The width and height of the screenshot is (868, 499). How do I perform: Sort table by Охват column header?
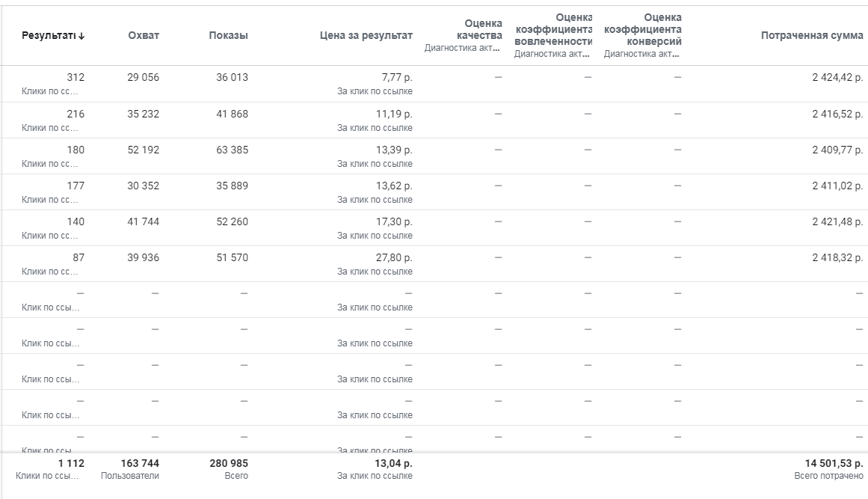(143, 35)
